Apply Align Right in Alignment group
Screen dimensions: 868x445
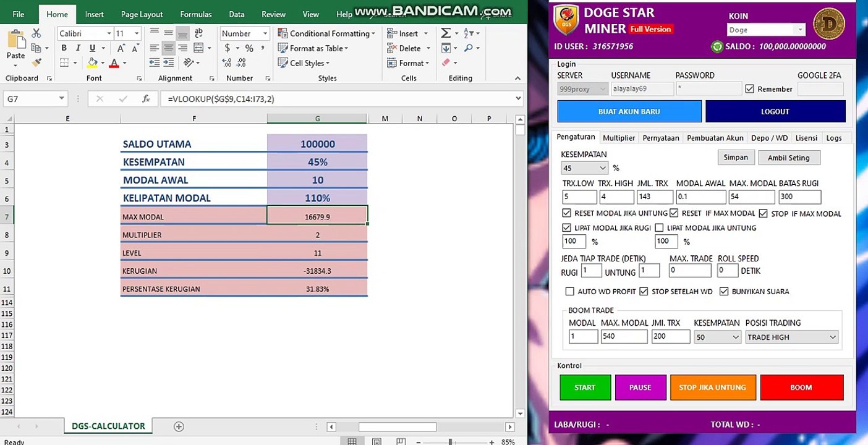click(182, 48)
